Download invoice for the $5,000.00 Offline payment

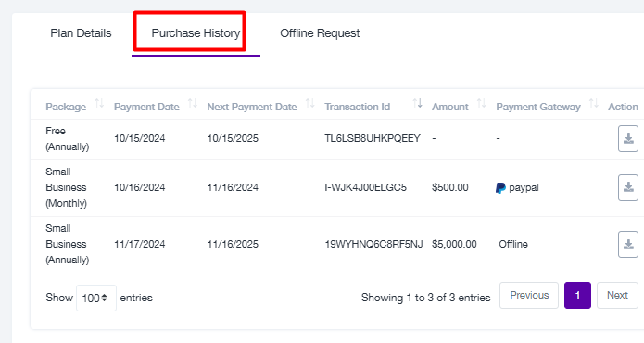[628, 245]
